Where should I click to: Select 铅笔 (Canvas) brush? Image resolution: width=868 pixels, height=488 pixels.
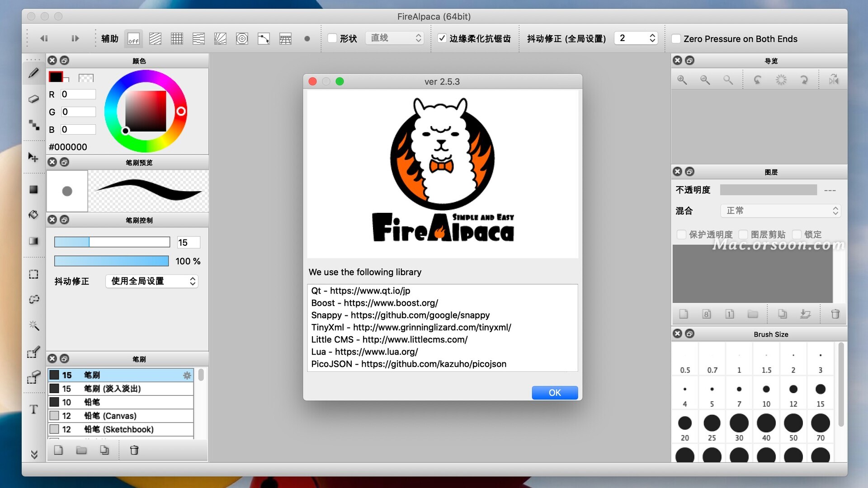[121, 416]
